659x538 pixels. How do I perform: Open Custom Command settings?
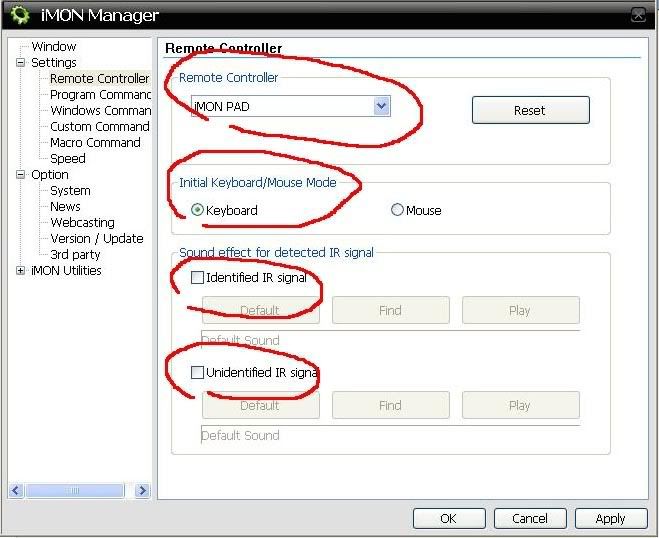pos(100,127)
